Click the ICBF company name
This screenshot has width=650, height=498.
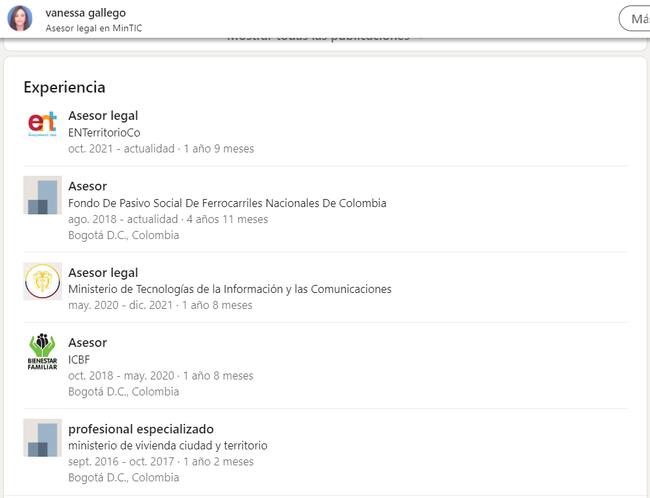click(x=79, y=360)
